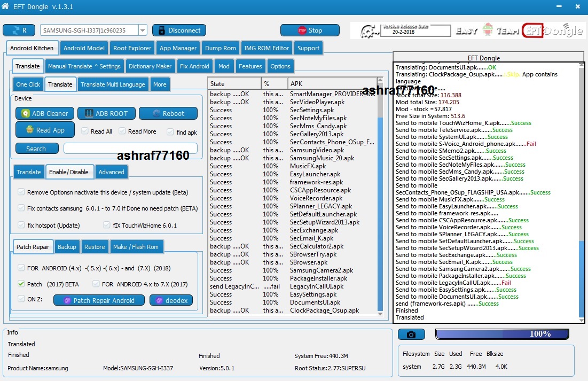The width and height of the screenshot is (588, 381).
Task: Switch to Android Kitchen tab
Action: 32,48
